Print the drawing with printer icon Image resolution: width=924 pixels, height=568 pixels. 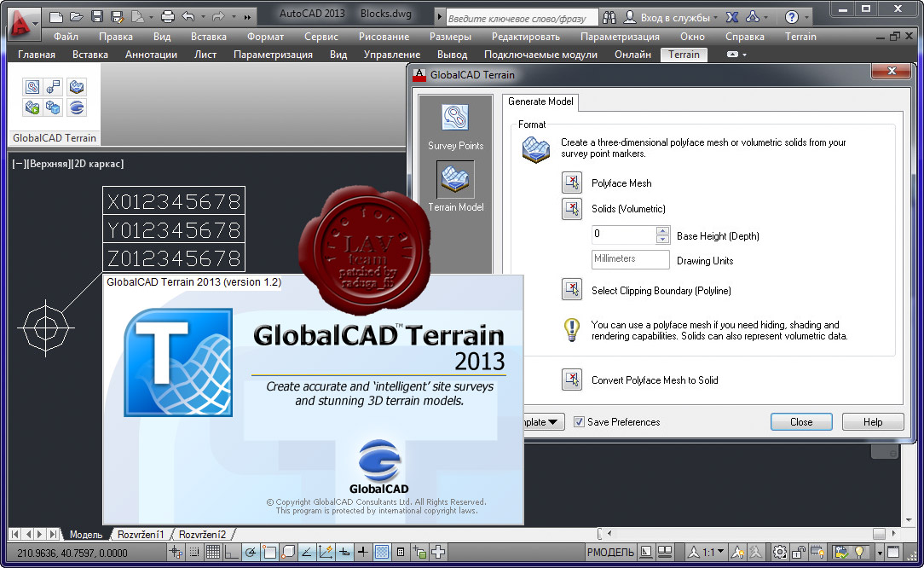pyautogui.click(x=167, y=16)
